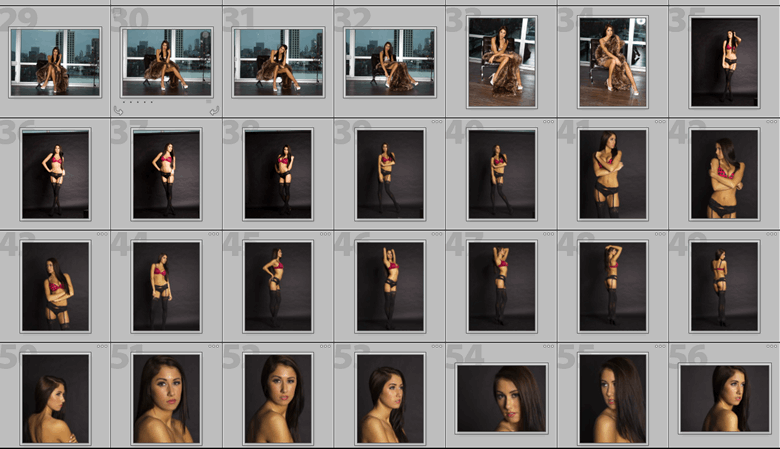Click the rating dots under photo 30
The width and height of the screenshot is (780, 449).
pyautogui.click(x=136, y=102)
